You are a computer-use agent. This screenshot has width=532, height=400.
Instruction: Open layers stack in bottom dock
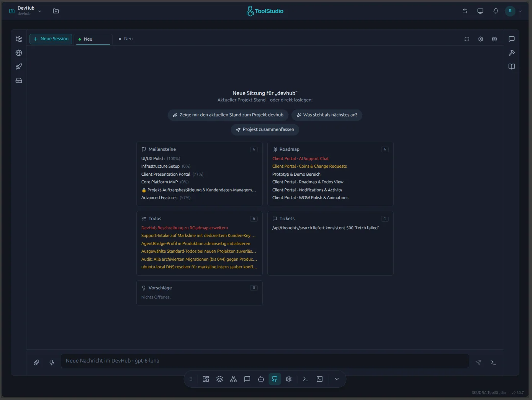[219, 379]
